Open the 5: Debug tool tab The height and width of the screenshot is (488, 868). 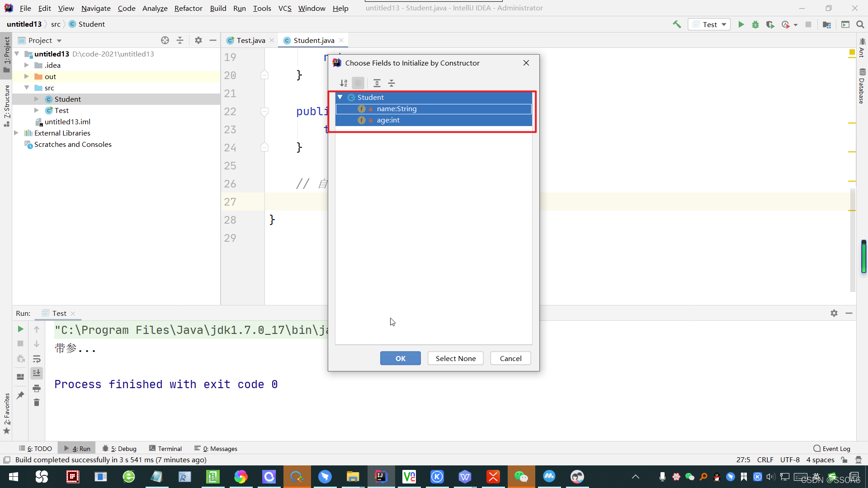click(x=120, y=449)
